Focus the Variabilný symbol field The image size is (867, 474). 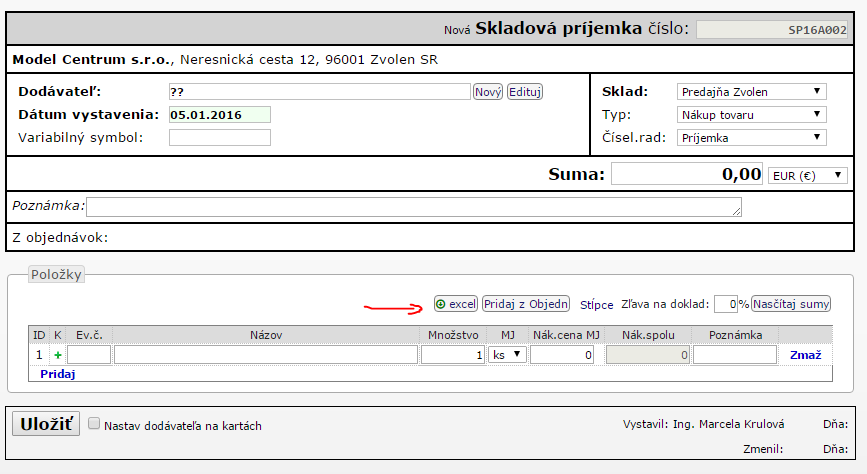[x=219, y=138]
